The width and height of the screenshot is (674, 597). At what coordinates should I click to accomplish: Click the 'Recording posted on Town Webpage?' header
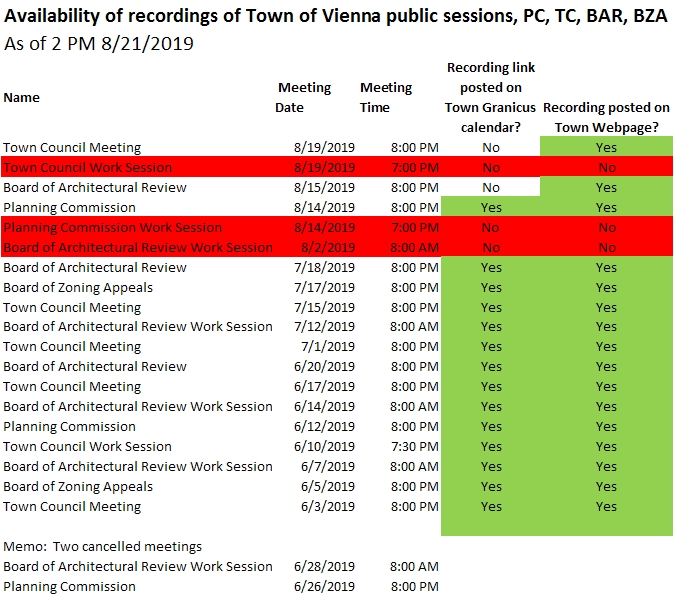tap(607, 117)
